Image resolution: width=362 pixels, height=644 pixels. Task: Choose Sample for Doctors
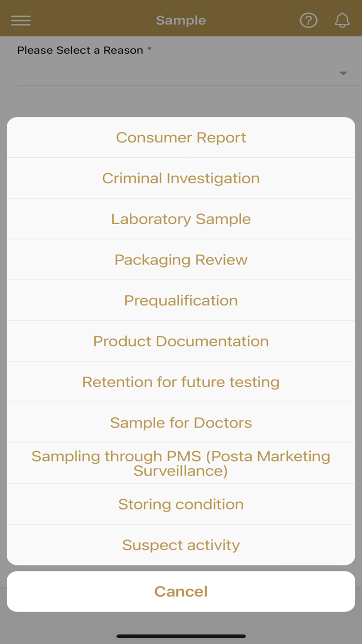181,422
